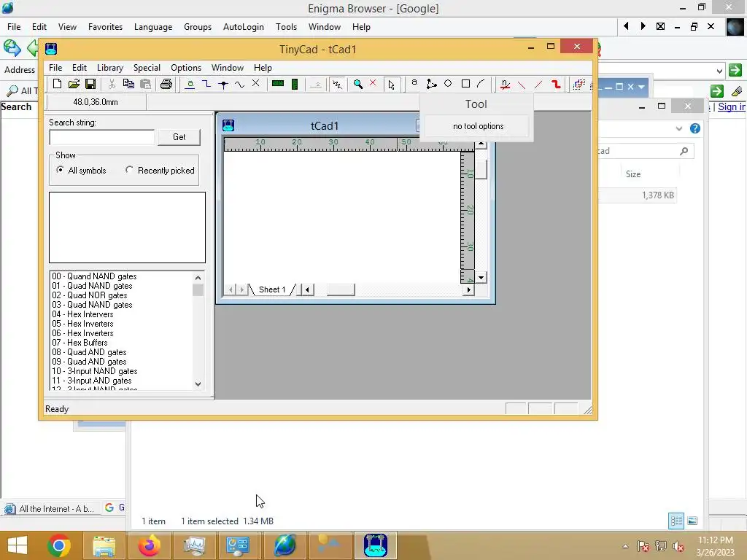Create a new TinyCad design

point(57,85)
